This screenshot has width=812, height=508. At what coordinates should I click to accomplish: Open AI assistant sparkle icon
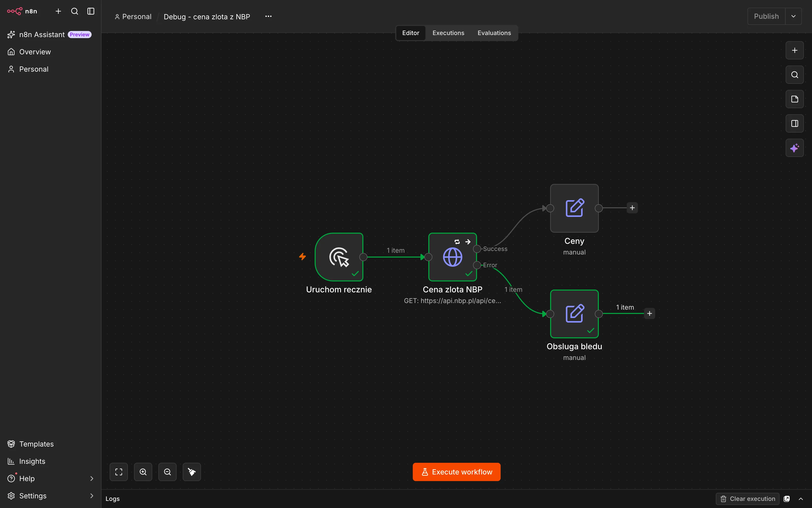(x=794, y=148)
